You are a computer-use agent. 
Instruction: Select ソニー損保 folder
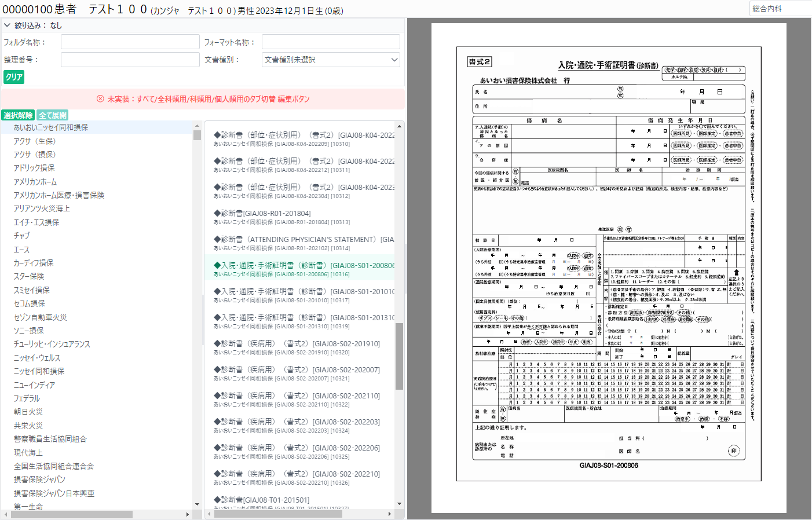pos(97,331)
